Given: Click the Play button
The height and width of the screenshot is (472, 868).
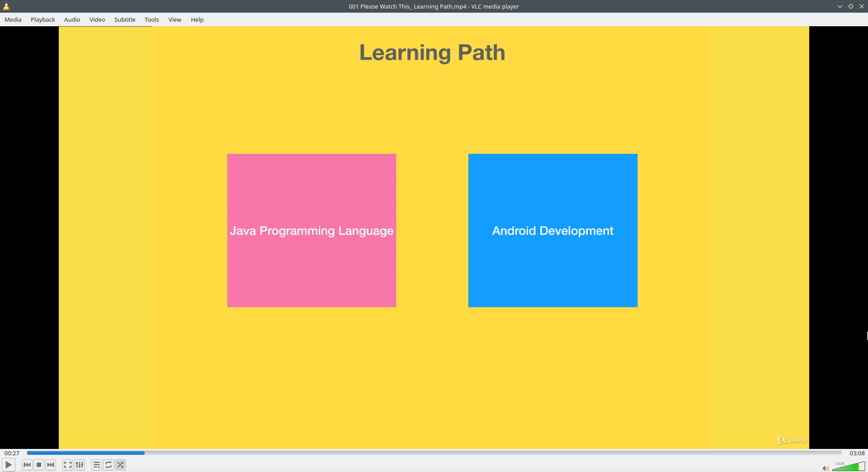Looking at the screenshot, I should click(9, 465).
